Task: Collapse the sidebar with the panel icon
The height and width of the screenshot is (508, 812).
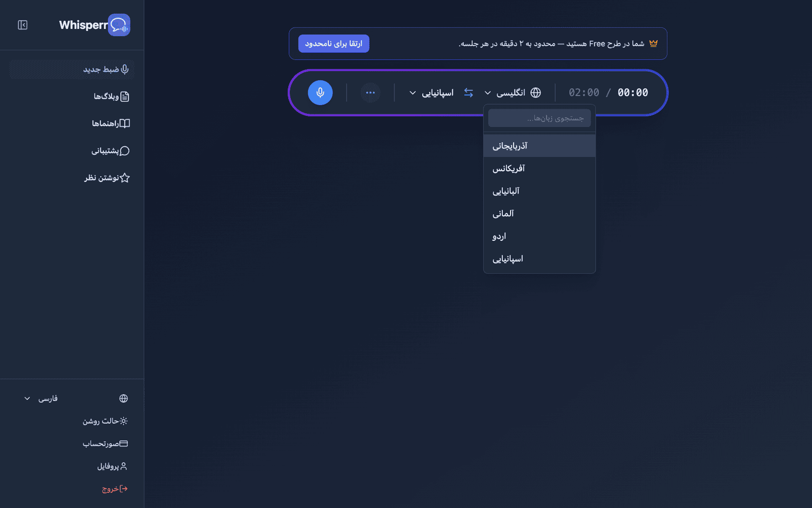Action: (x=23, y=25)
